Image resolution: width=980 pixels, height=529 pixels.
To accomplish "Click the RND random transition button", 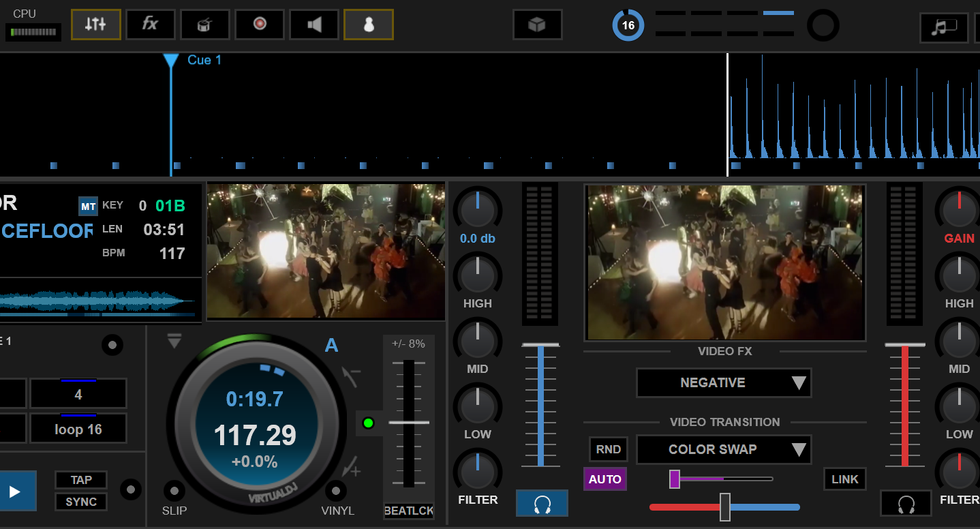I will click(x=609, y=449).
